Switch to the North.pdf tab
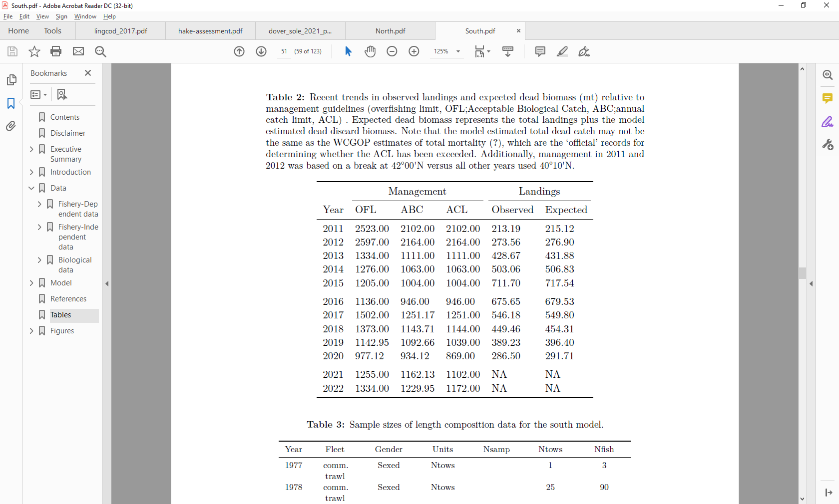 point(391,30)
